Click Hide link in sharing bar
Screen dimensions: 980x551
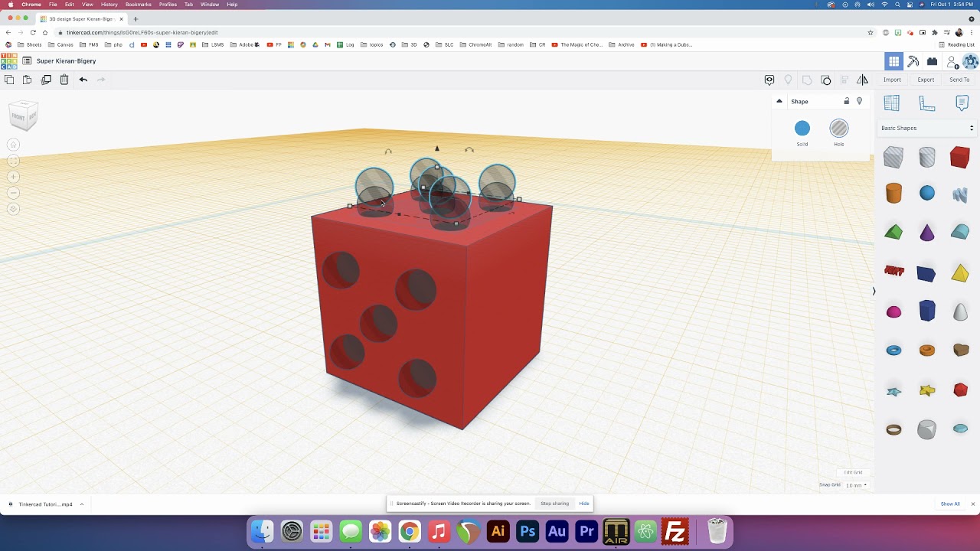coord(584,504)
